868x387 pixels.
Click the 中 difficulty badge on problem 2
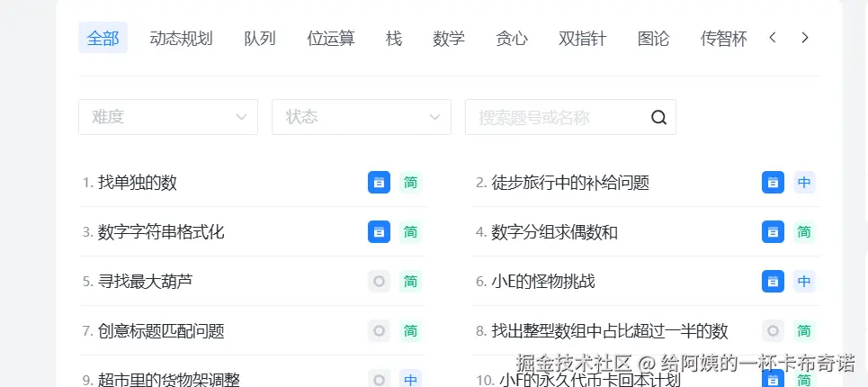(x=804, y=183)
